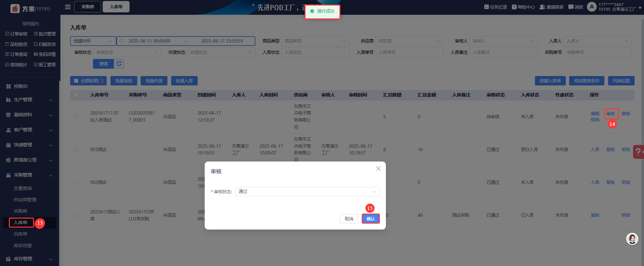Open 列表设置
Viewport: 644px width, 266px height.
point(621,81)
